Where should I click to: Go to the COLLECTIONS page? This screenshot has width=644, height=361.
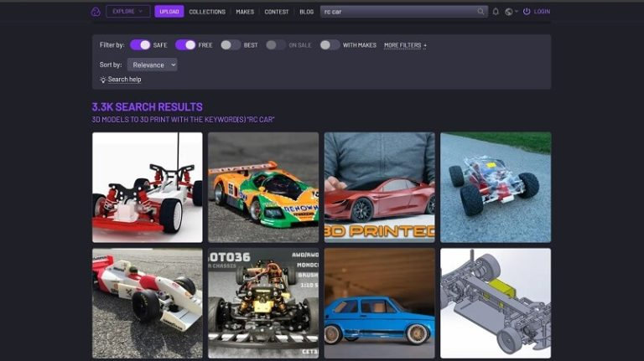[x=207, y=12]
